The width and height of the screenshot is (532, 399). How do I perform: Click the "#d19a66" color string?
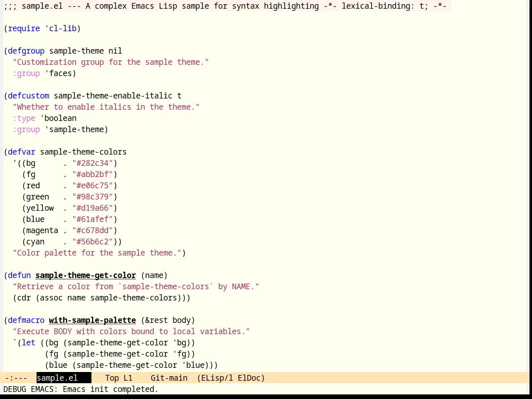click(93, 208)
